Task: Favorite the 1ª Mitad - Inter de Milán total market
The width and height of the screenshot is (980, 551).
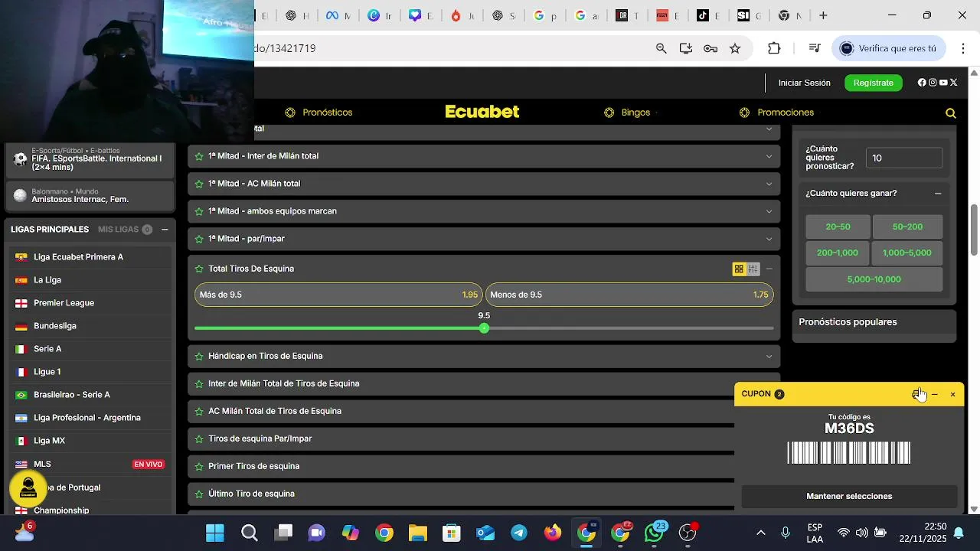Action: click(x=199, y=156)
